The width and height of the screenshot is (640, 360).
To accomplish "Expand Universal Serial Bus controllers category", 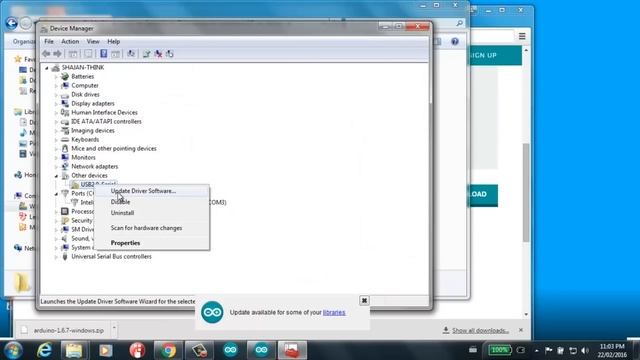I will [56, 257].
